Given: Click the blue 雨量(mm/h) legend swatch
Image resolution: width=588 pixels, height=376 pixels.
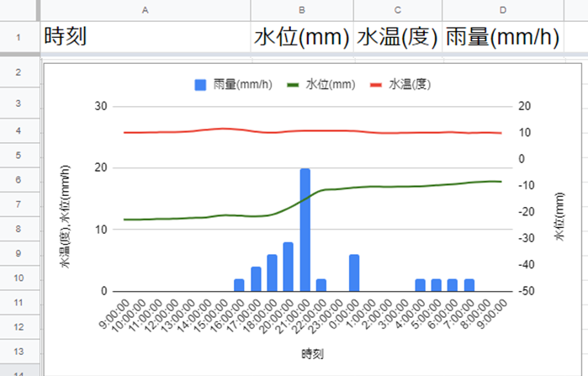Looking at the screenshot, I should (201, 85).
